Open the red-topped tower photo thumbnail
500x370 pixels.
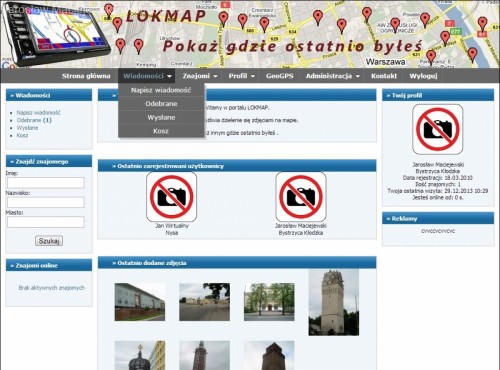pos(204,355)
